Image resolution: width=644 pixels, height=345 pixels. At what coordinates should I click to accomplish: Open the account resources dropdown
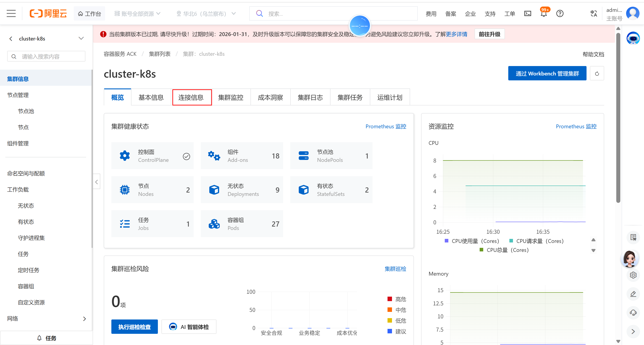(137, 13)
